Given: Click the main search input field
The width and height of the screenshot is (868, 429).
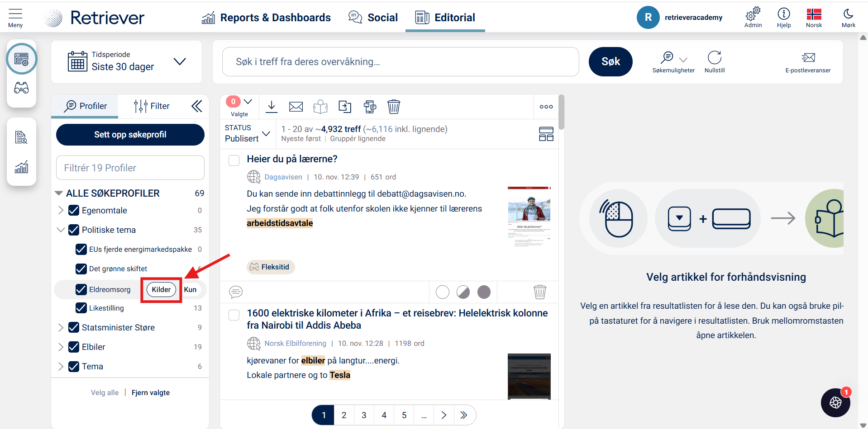Looking at the screenshot, I should (401, 62).
